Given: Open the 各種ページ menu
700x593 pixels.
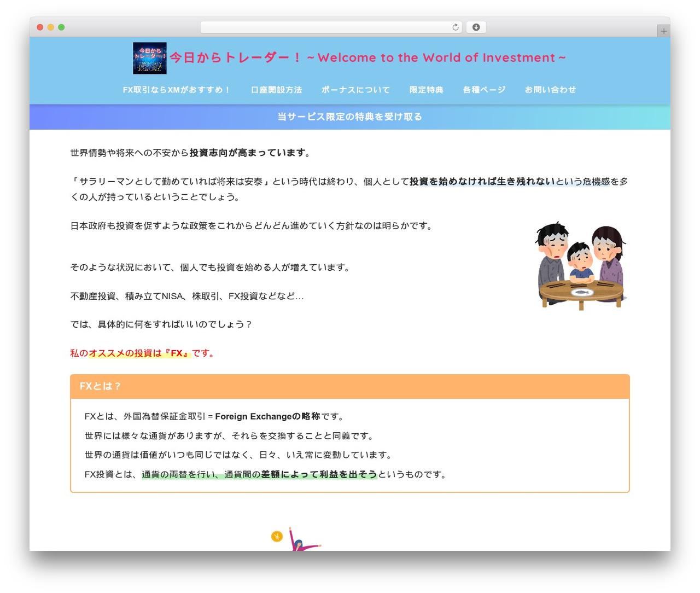Looking at the screenshot, I should click(484, 90).
